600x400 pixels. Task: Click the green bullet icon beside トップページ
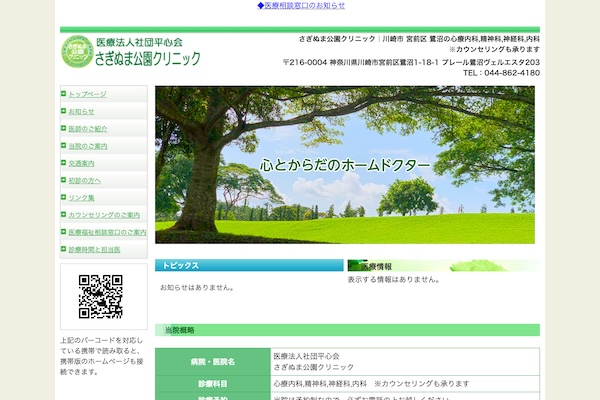point(64,94)
